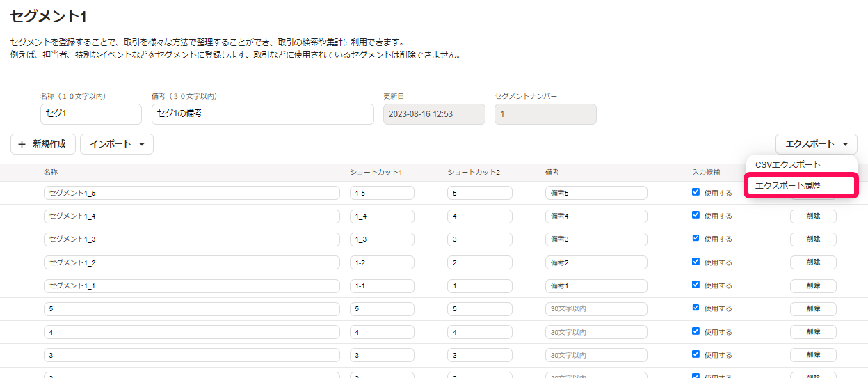Edit the 備考2 remarks field
The image size is (868, 378).
point(596,262)
